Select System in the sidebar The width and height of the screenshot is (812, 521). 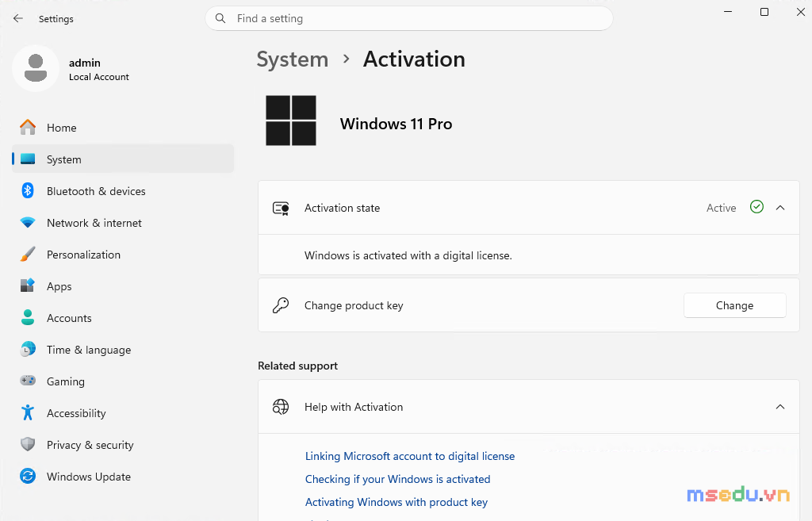[x=123, y=159]
